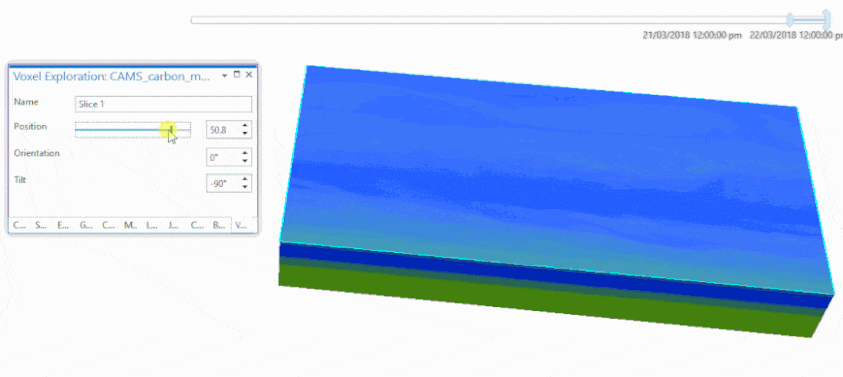Select the active V... pane tab

[240, 226]
